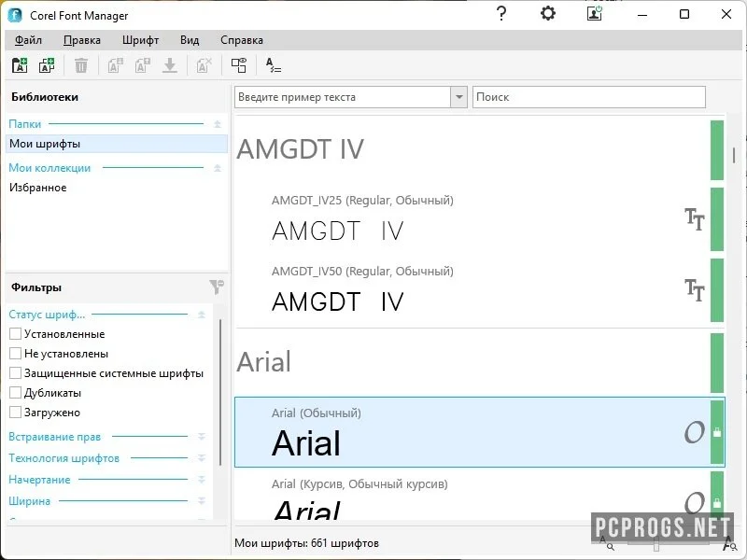This screenshot has width=747, height=560.
Task: Click the Фильтры panel heading
Action: (36, 287)
